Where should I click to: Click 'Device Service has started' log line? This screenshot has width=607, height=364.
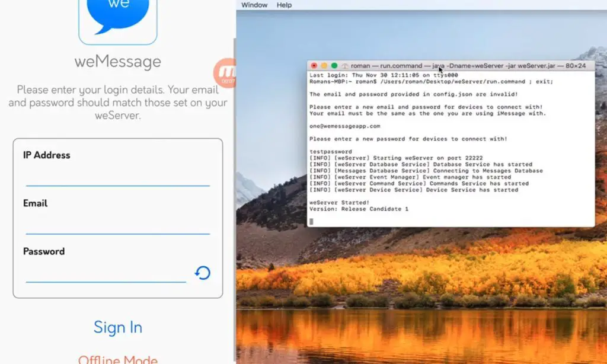[x=413, y=190]
